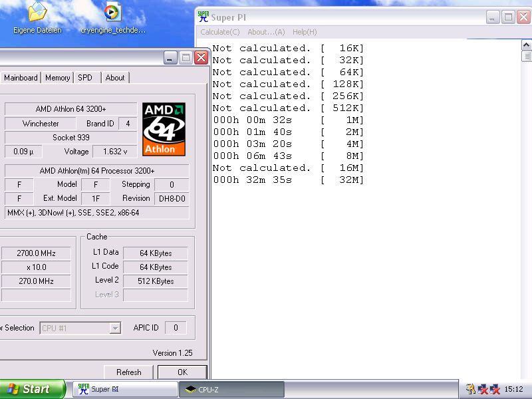Viewport: 532px width, 399px height.
Task: Click the Refresh button in CPU-Z
Action: coord(128,372)
